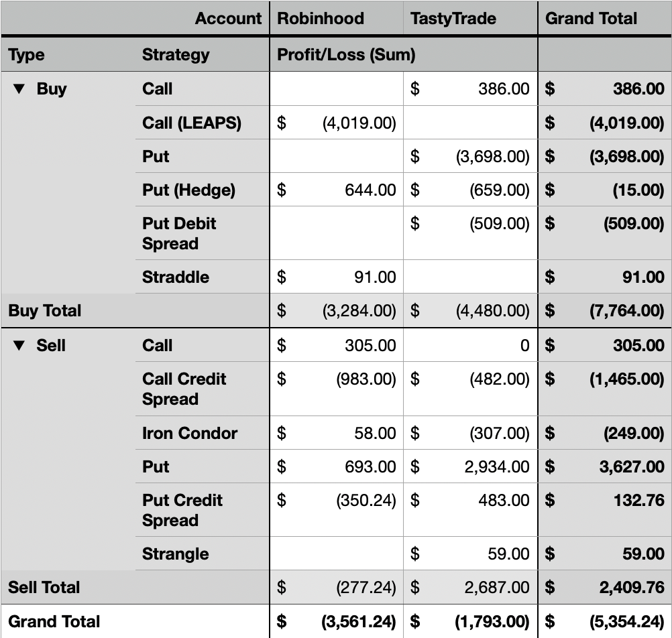Select the Account header cell
The image size is (672, 638).
[x=228, y=18]
